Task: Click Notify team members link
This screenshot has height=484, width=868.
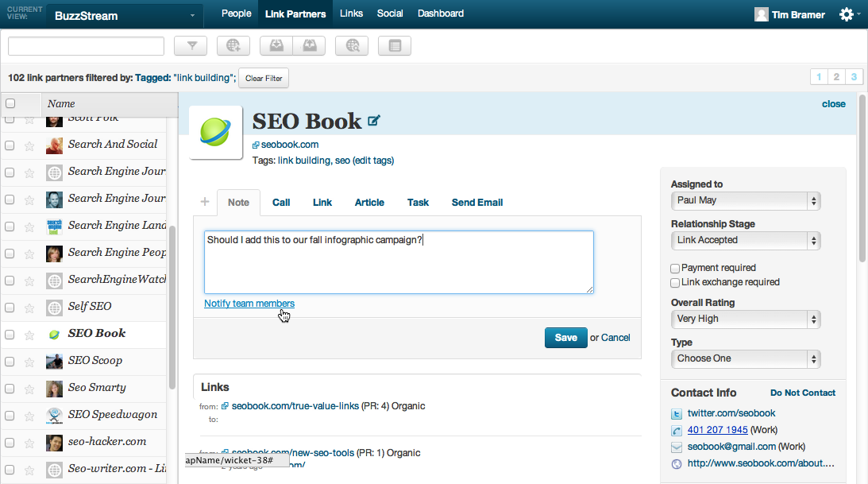Action: [x=249, y=304]
